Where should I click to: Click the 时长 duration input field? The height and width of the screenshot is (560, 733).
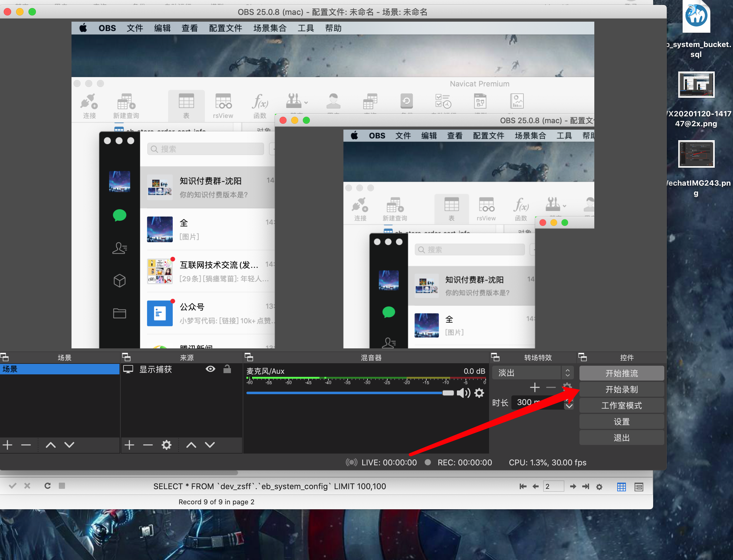[538, 402]
